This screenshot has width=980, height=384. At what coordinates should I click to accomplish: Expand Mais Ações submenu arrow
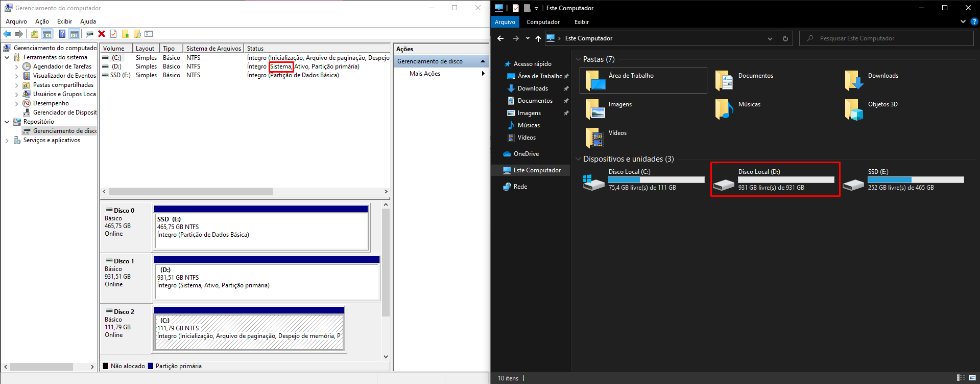click(483, 74)
